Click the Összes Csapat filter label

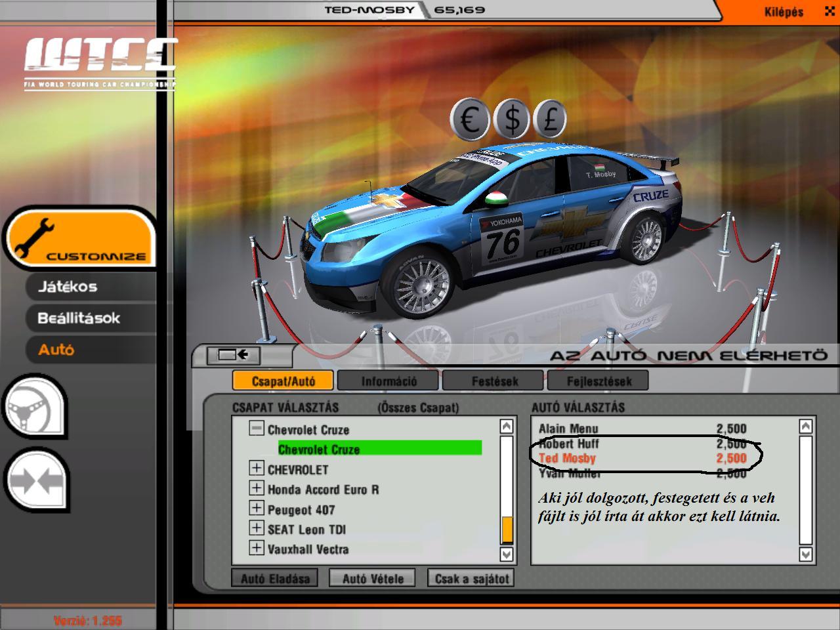[418, 408]
